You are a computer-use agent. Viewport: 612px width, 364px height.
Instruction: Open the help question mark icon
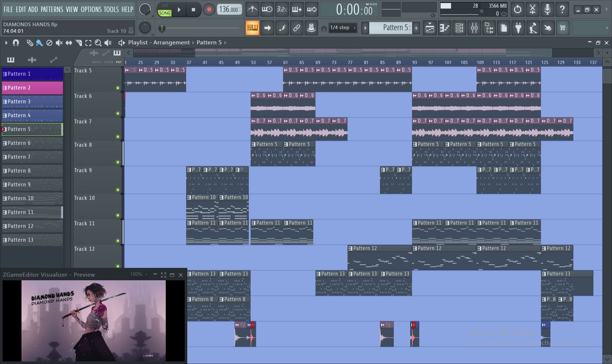coord(562,9)
